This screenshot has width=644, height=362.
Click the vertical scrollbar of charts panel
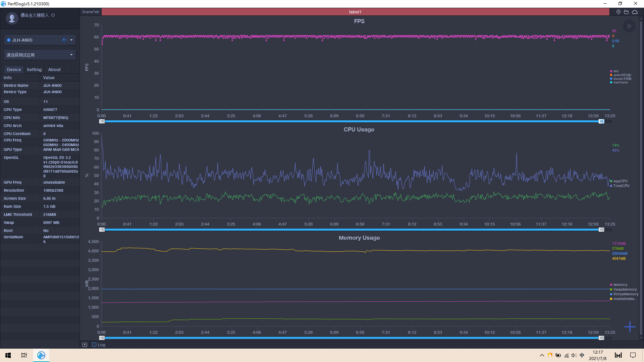click(x=641, y=178)
